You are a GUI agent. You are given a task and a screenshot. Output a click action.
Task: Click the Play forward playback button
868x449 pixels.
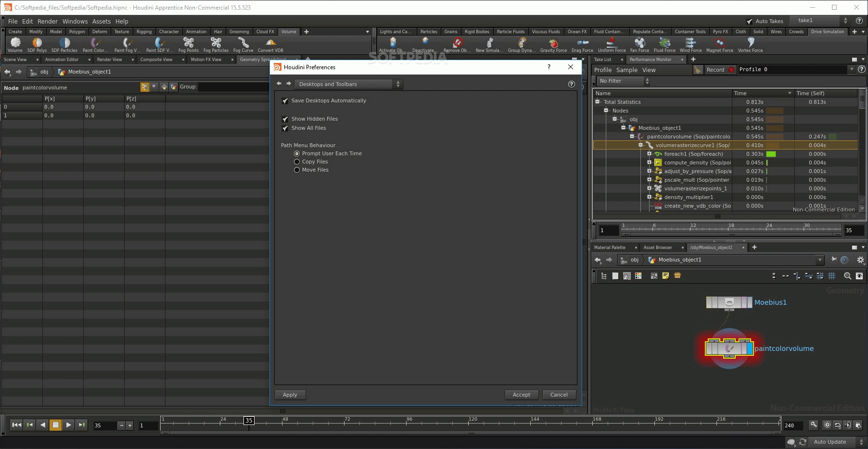click(69, 425)
